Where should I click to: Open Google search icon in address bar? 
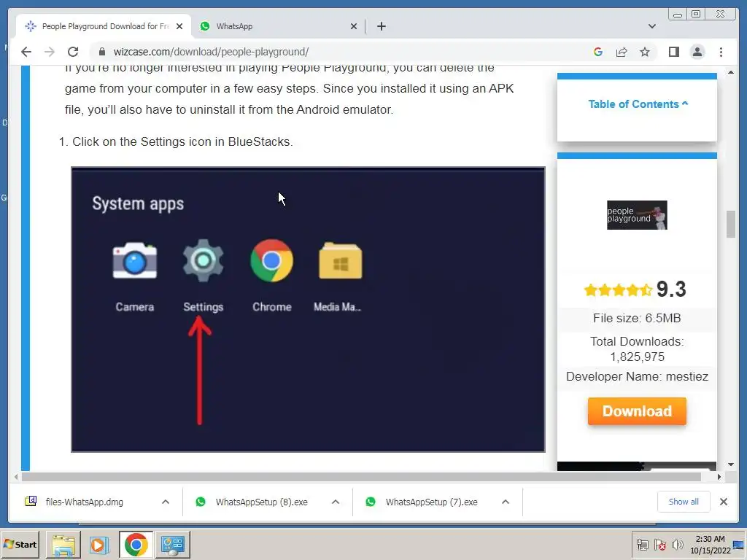point(598,52)
